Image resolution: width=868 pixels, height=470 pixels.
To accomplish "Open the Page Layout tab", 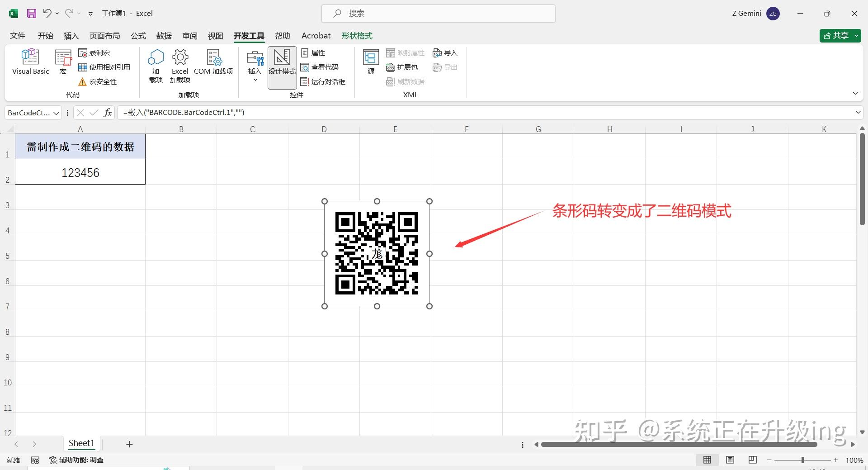I will tap(104, 36).
